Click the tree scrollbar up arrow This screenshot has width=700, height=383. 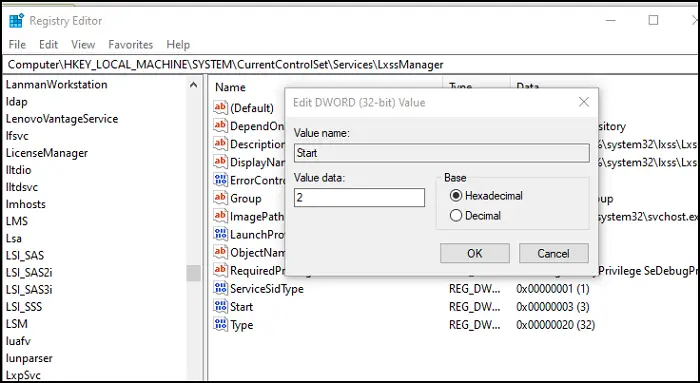tap(193, 84)
